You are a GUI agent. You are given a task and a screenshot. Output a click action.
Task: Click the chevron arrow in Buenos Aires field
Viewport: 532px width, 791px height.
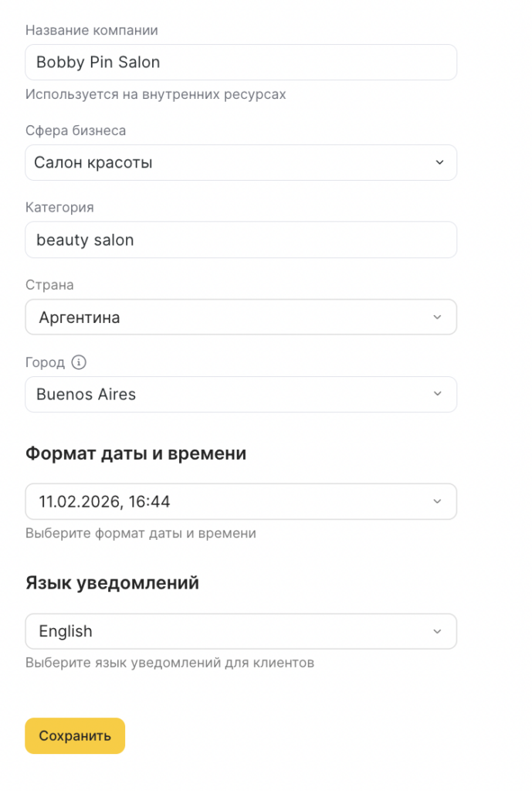(437, 394)
